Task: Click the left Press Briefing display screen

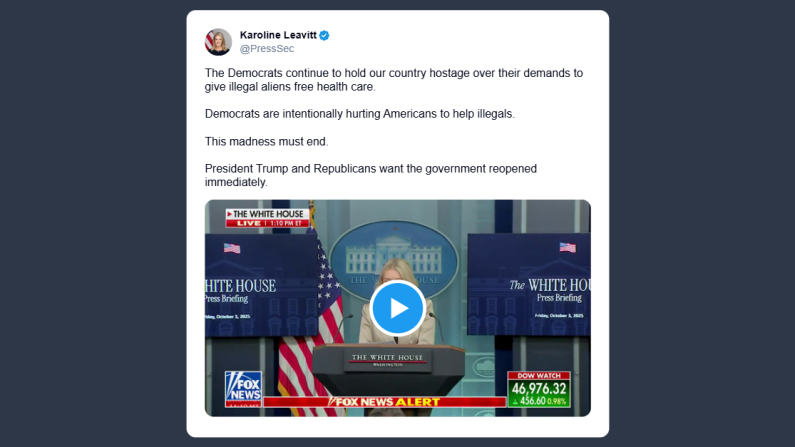Action: click(x=261, y=285)
